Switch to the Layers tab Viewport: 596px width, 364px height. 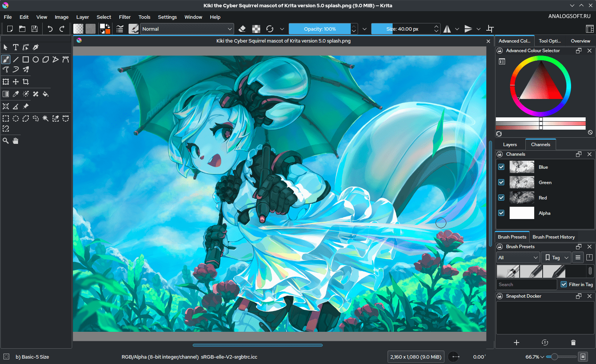tap(510, 144)
